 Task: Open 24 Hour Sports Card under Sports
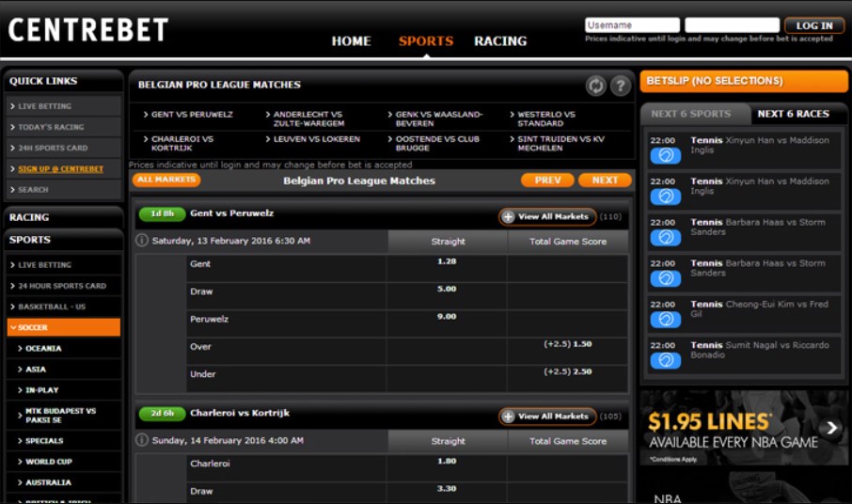(64, 286)
